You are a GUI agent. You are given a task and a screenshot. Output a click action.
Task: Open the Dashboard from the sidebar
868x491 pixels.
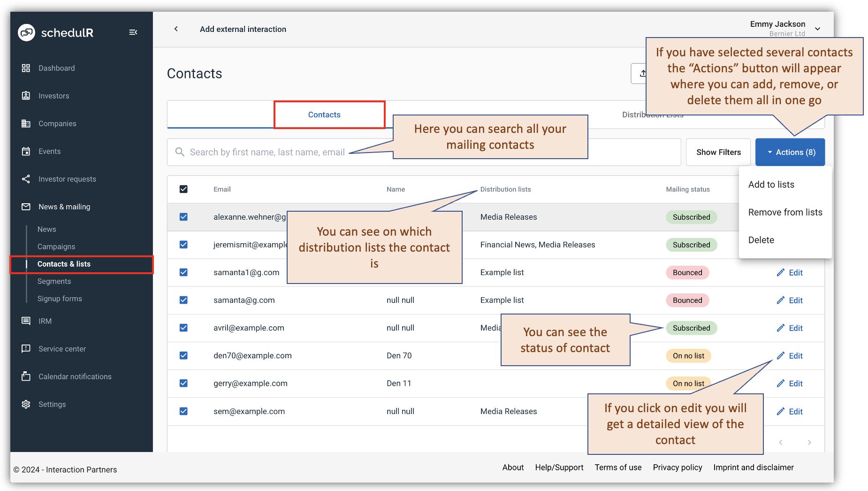[x=56, y=68]
